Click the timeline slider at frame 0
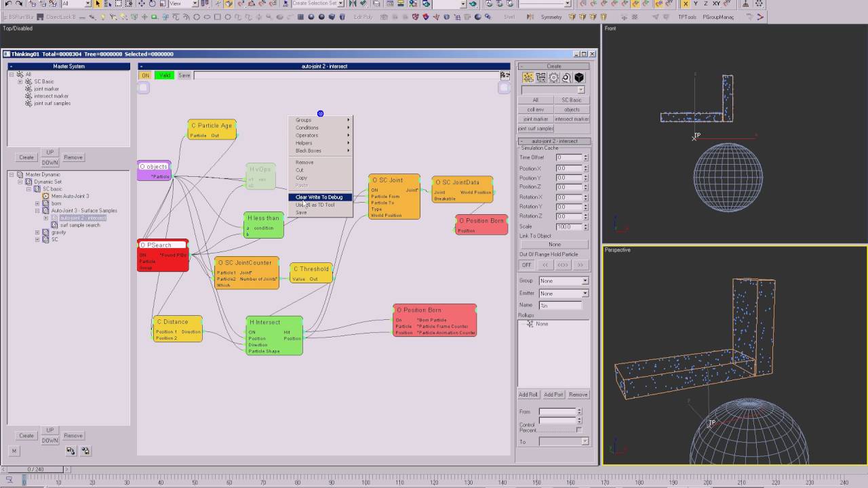This screenshot has height=488, width=868. pyautogui.click(x=35, y=469)
